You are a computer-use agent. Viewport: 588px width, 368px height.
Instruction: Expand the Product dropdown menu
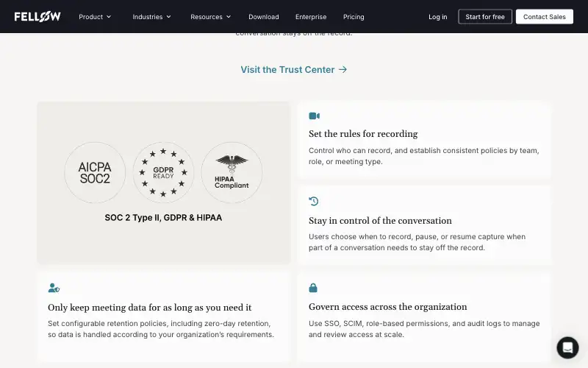pos(95,16)
